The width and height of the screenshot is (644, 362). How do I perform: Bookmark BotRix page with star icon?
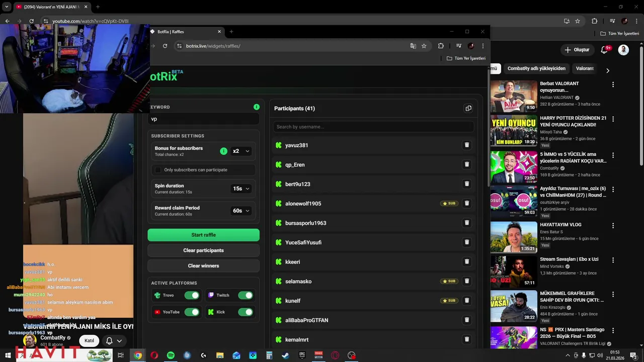[424, 46]
